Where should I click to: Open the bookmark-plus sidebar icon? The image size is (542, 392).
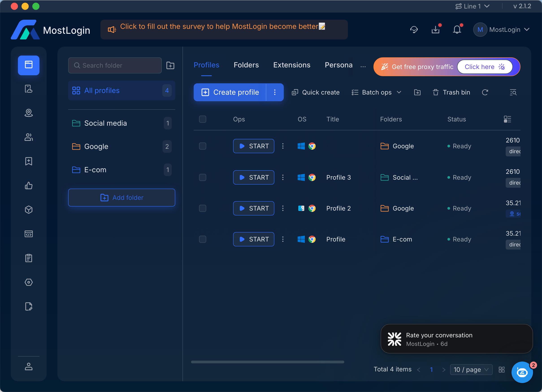[29, 161]
